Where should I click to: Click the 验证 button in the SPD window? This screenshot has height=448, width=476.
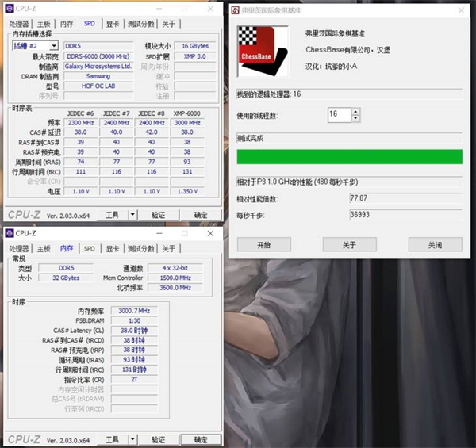click(159, 215)
